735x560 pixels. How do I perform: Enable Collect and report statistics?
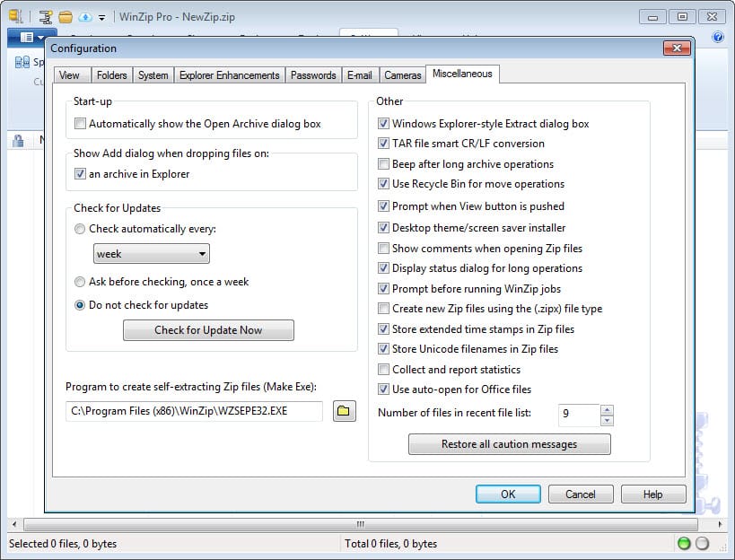pos(383,370)
